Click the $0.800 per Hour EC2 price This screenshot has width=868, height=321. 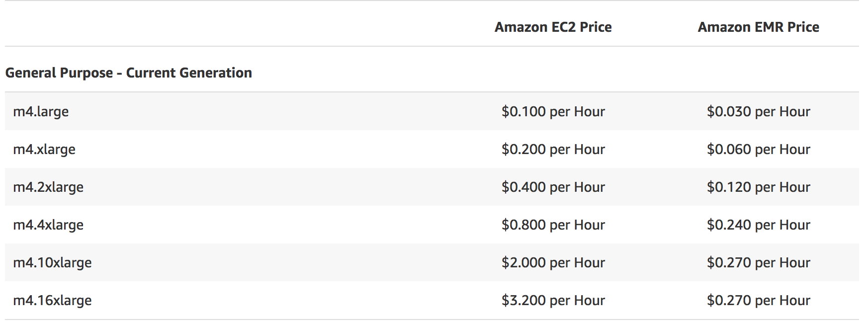[x=553, y=225]
